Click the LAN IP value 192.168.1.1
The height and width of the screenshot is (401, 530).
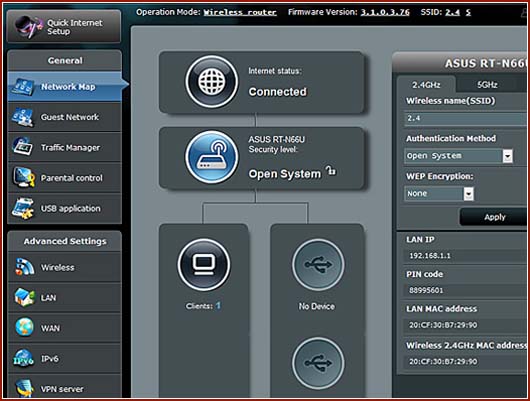[430, 256]
